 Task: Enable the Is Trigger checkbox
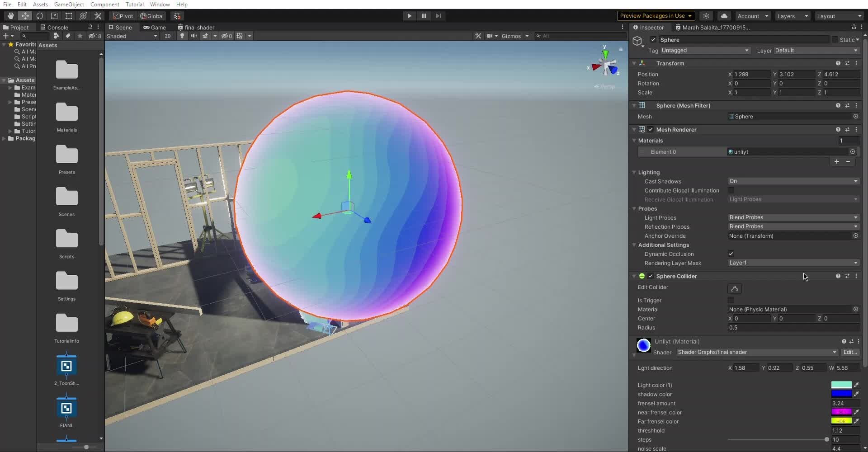(x=731, y=300)
